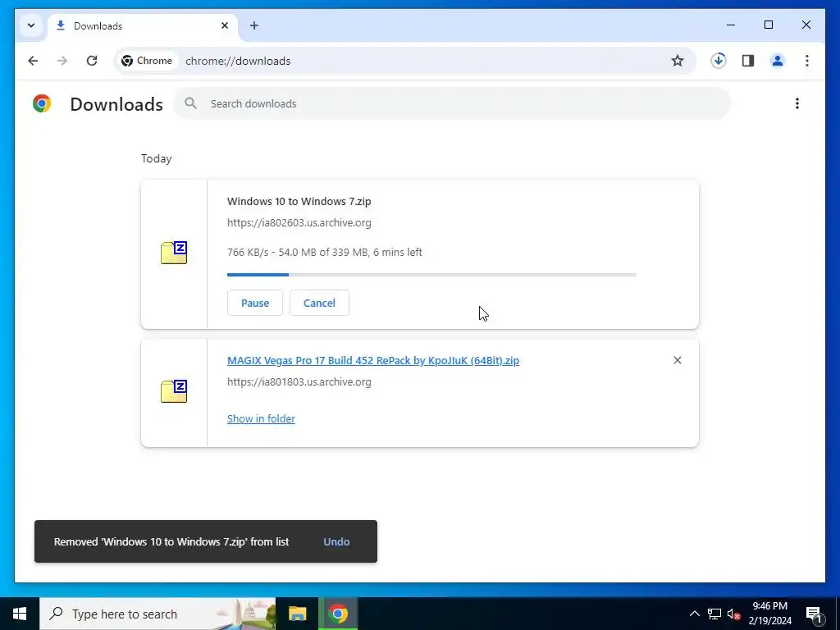Click the download progress bar
The height and width of the screenshot is (630, 840).
coord(431,275)
